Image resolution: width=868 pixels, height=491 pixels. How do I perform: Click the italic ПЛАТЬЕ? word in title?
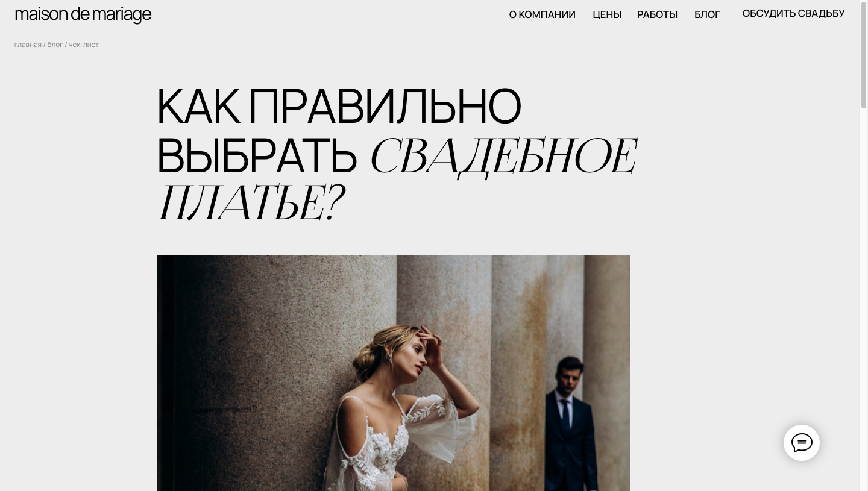click(x=251, y=202)
